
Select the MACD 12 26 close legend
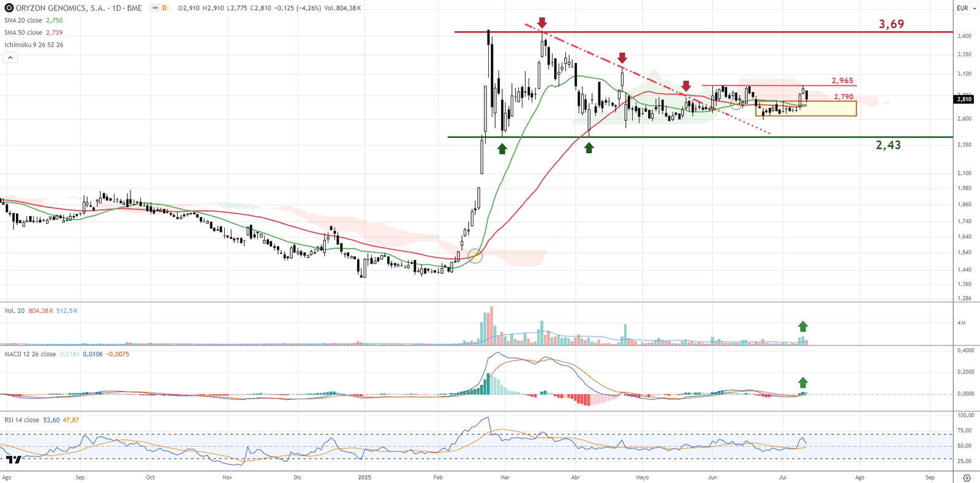pyautogui.click(x=30, y=354)
